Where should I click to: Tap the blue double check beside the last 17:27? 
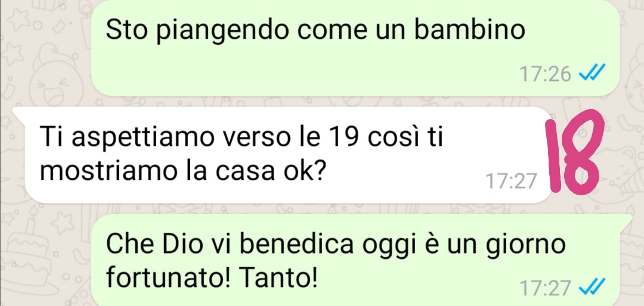tap(592, 287)
